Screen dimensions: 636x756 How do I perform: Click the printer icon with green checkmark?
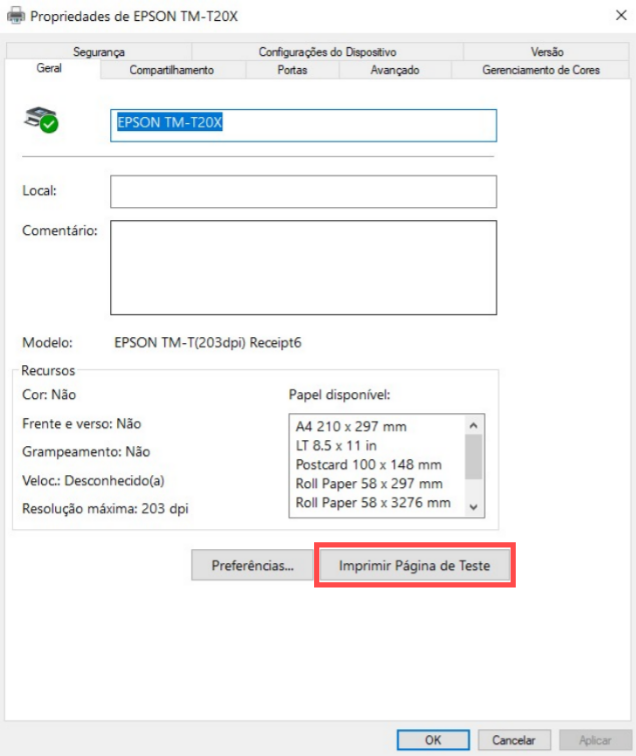coord(41,120)
